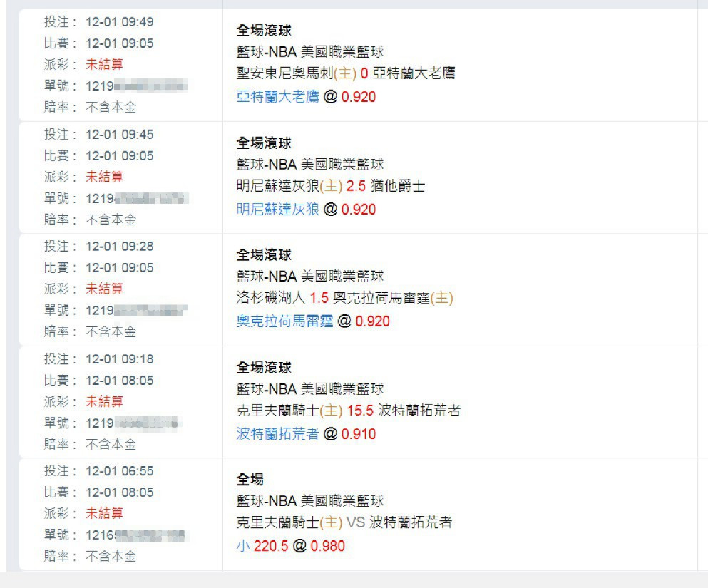
Task: Click 全場滾球 heading in the Cavaliers 15.5 bet
Action: pos(264,368)
